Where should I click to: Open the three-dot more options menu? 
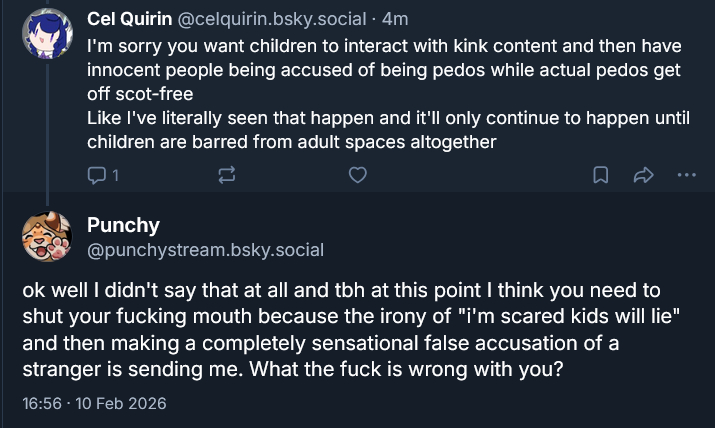pos(686,175)
